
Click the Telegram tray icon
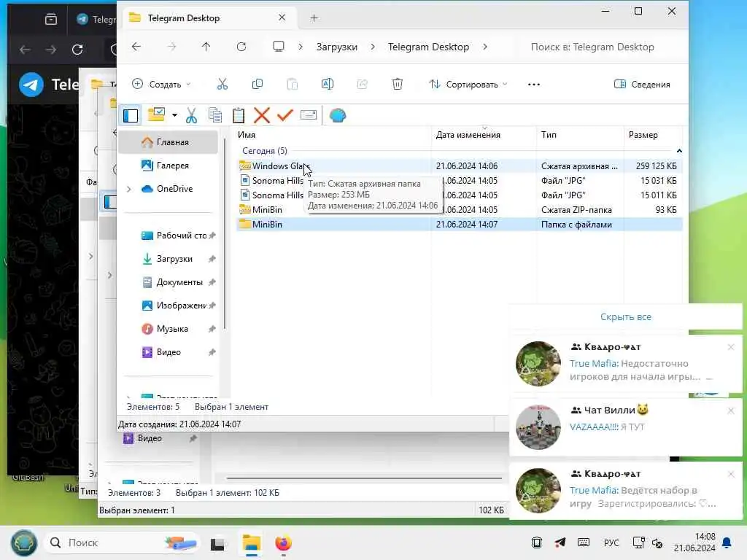(560, 542)
